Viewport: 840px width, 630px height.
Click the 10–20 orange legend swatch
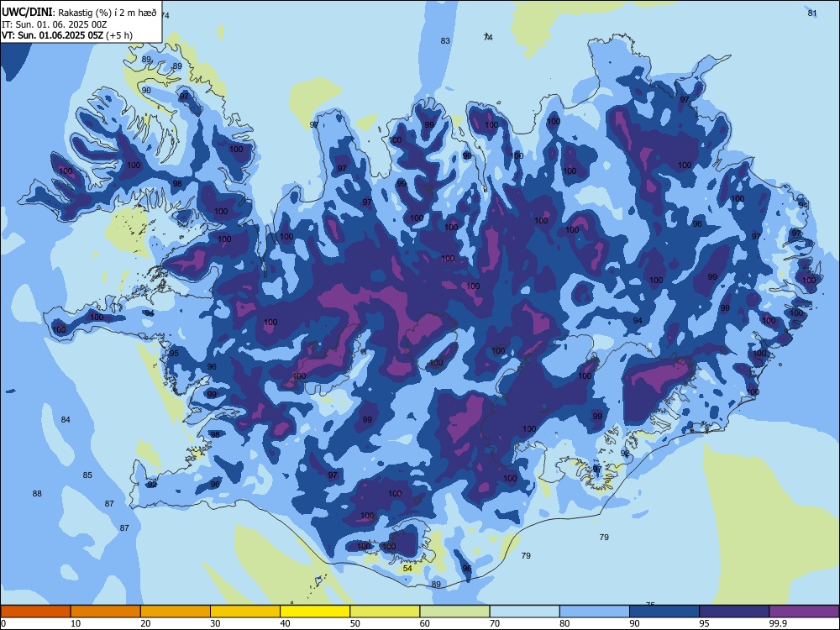pyautogui.click(x=106, y=612)
